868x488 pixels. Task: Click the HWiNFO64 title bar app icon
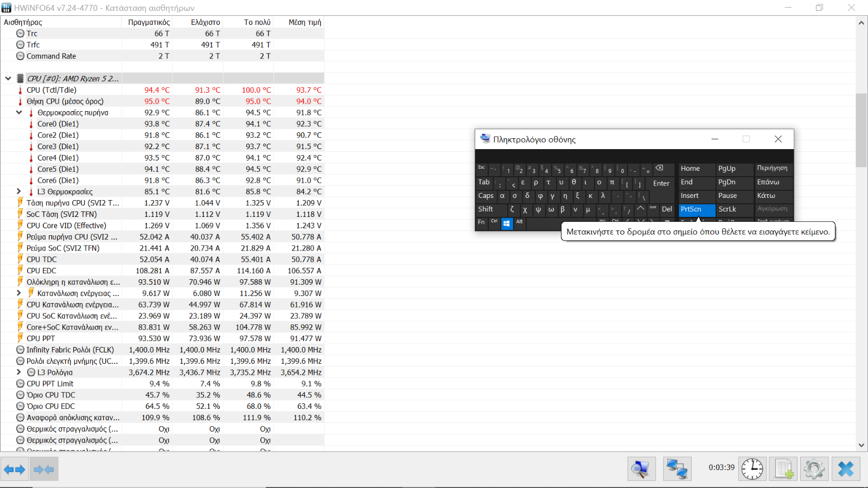(x=7, y=8)
